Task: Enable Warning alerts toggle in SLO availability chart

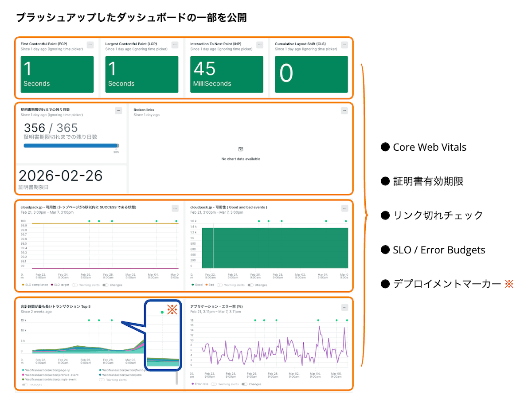Action: (76, 285)
